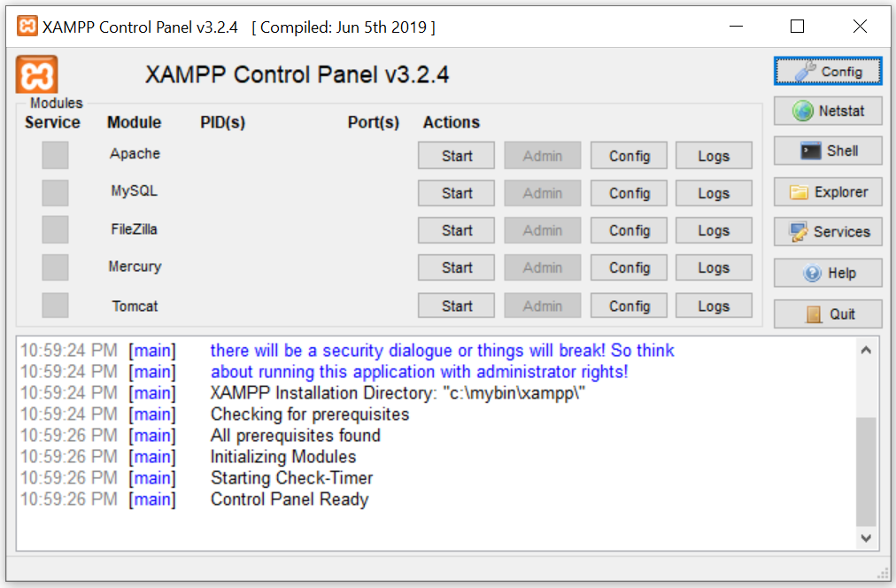Click the Module column header

pyautogui.click(x=135, y=122)
